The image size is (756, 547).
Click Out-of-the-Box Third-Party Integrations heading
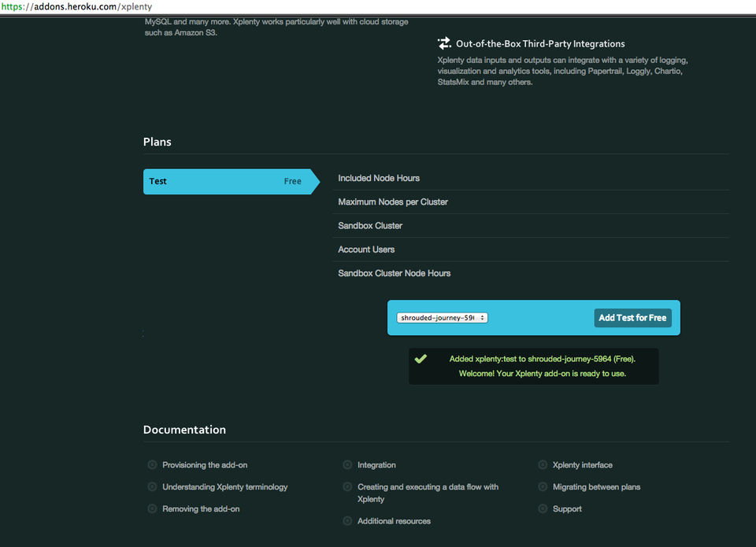tap(540, 44)
